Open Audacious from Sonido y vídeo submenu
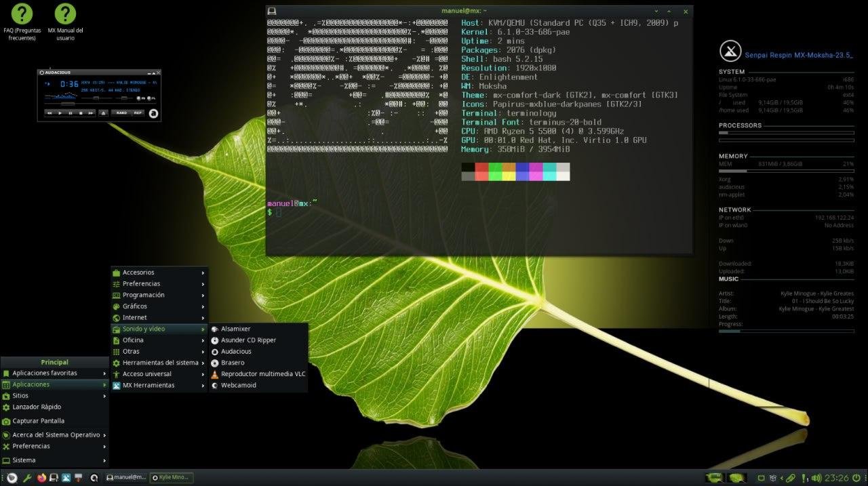Image resolution: width=868 pixels, height=486 pixels. point(258,351)
